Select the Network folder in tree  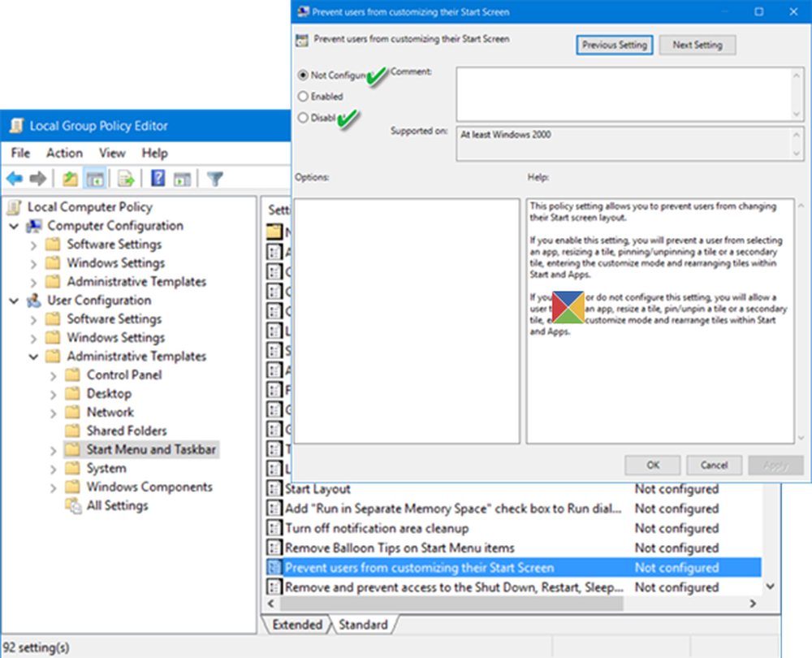[x=110, y=412]
